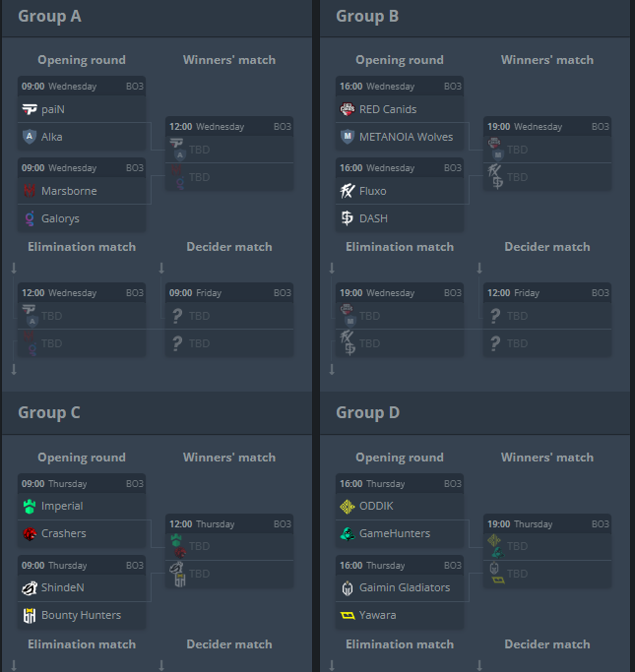Image resolution: width=635 pixels, height=672 pixels.
Task: Click the DASH team logo
Action: (348, 218)
